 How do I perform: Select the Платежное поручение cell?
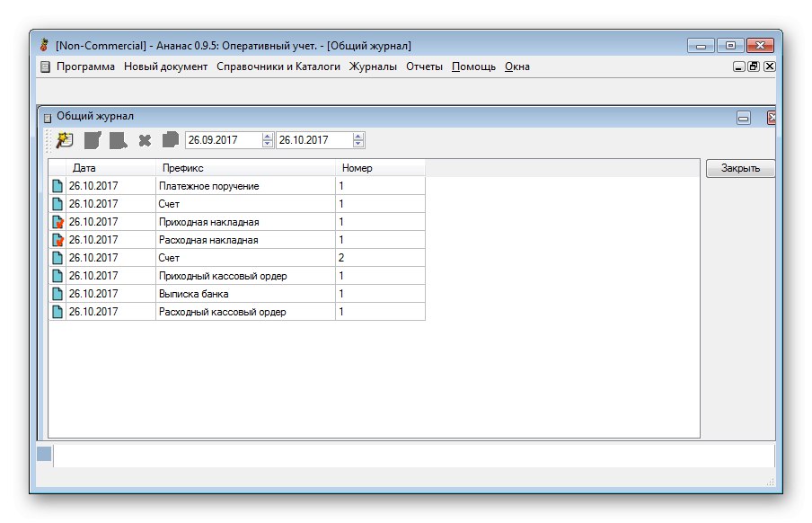pos(245,185)
